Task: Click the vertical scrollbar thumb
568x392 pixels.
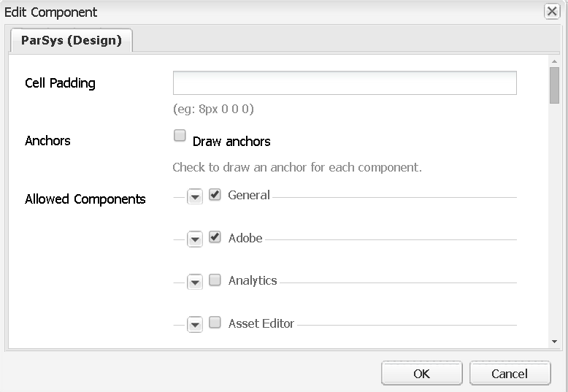Action: pos(554,88)
